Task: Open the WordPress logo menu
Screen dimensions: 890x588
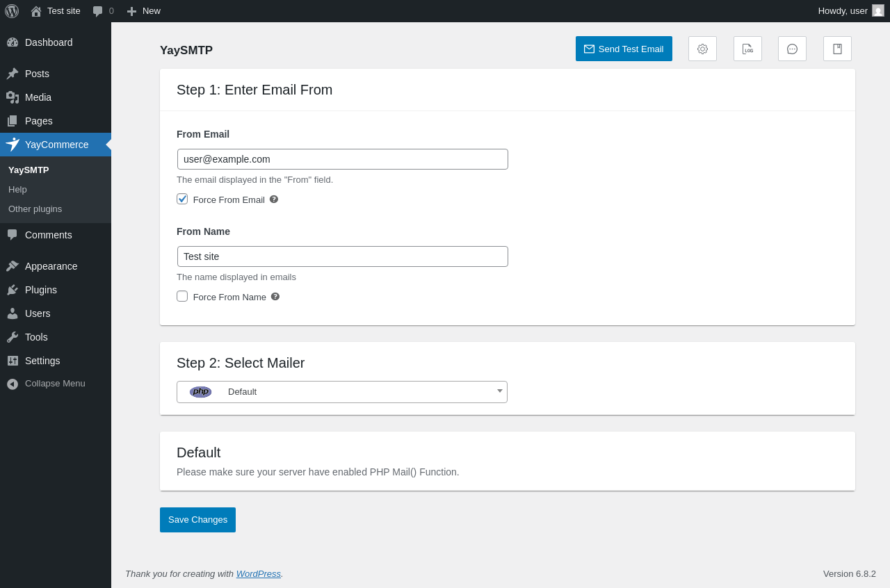Action: click(12, 11)
